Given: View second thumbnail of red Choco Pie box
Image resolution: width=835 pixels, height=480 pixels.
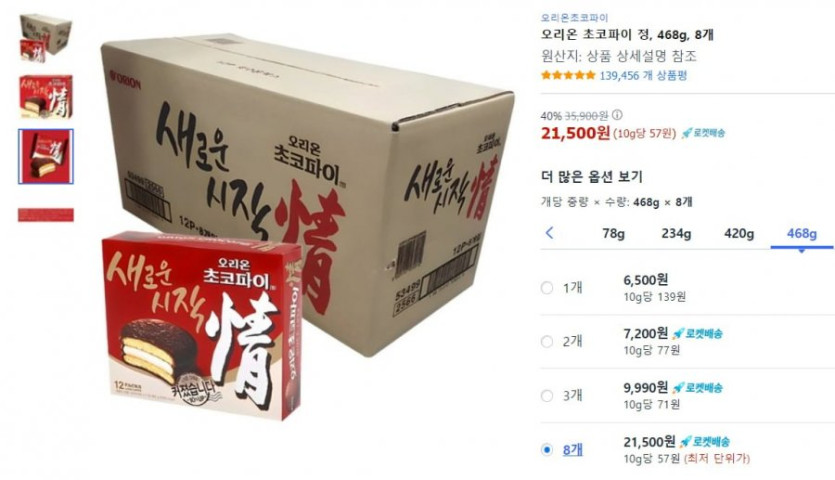Looking at the screenshot, I should point(46,96).
